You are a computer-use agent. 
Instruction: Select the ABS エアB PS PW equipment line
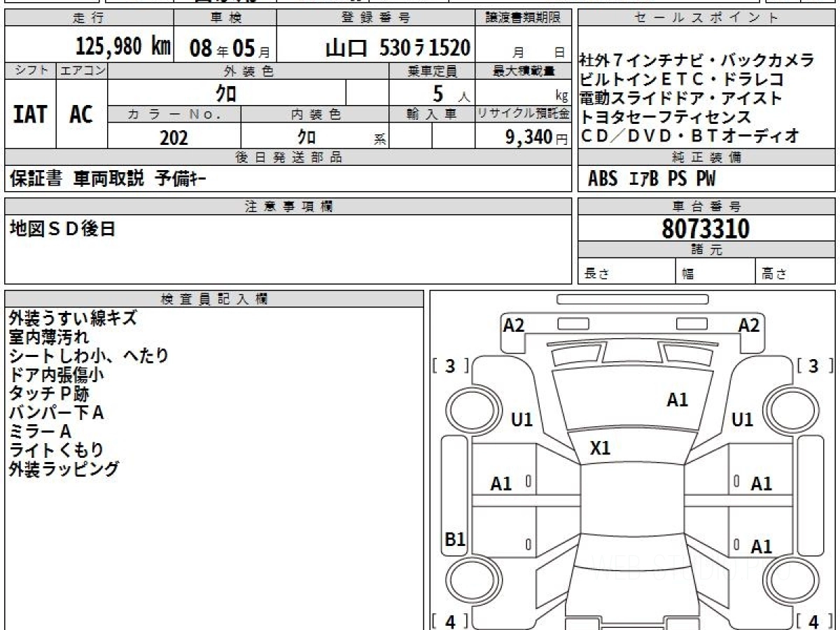652,179
